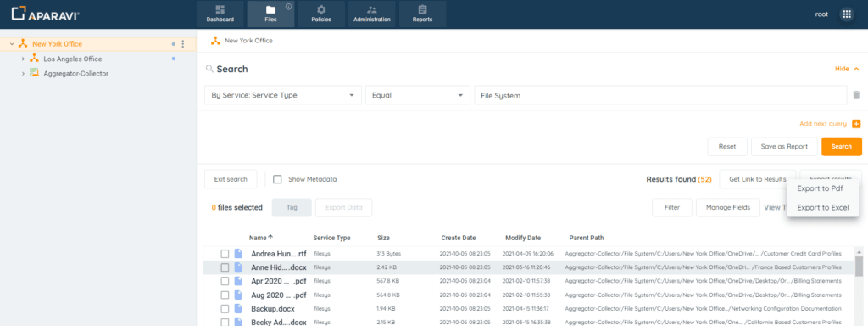
Task: Toggle the Show Metadata checkbox
Action: point(278,179)
